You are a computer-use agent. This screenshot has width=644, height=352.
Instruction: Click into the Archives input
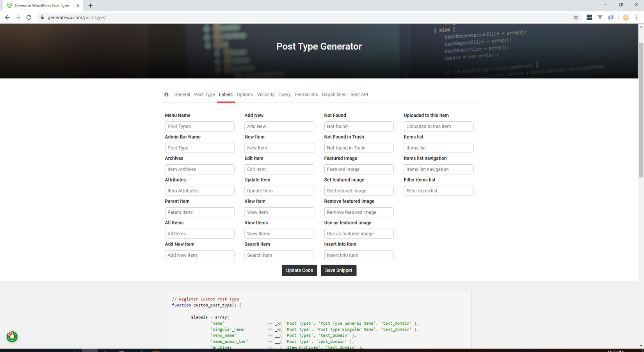[199, 169]
